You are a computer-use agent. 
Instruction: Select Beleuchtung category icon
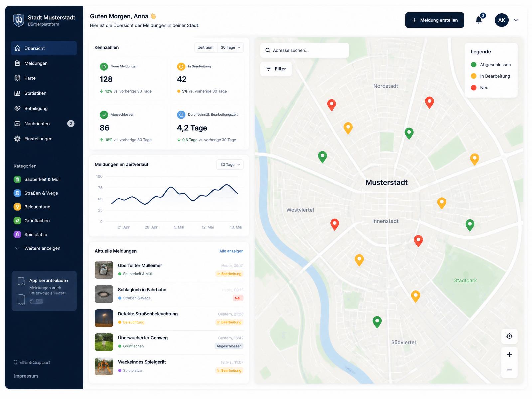(17, 207)
